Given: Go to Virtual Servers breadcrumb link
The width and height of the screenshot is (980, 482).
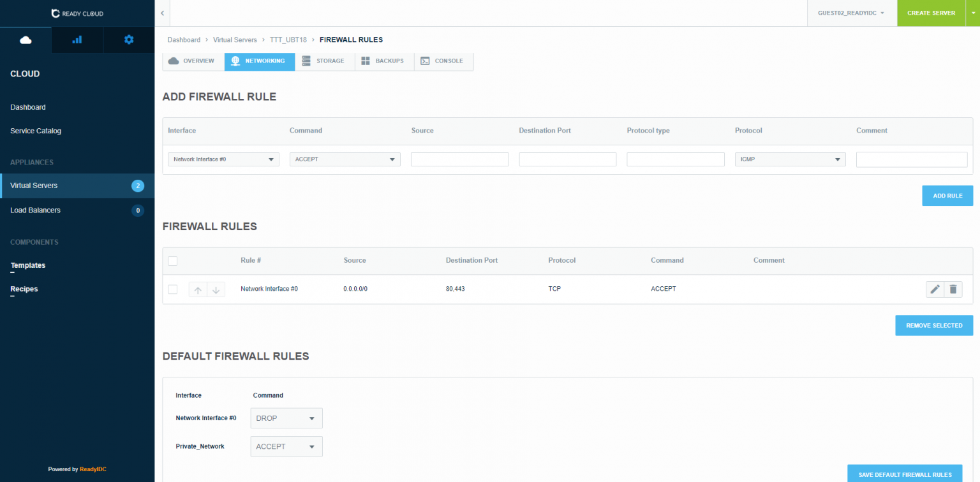Looking at the screenshot, I should point(235,40).
